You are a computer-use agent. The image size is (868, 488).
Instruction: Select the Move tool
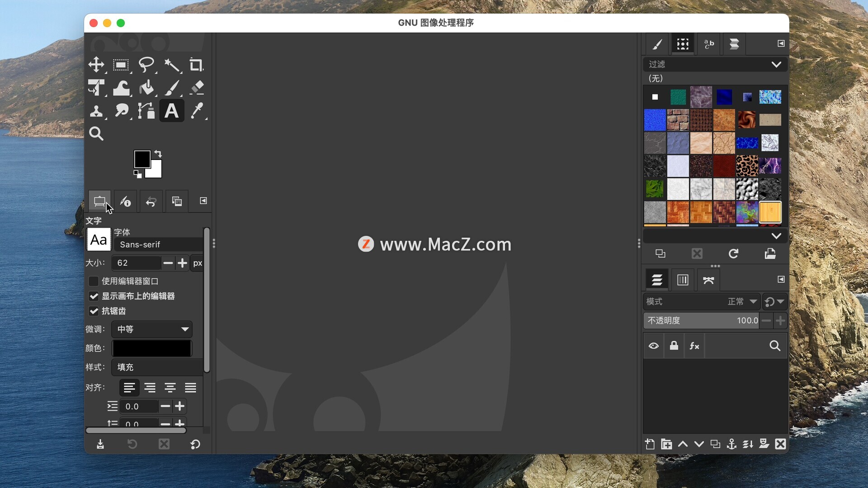[96, 65]
